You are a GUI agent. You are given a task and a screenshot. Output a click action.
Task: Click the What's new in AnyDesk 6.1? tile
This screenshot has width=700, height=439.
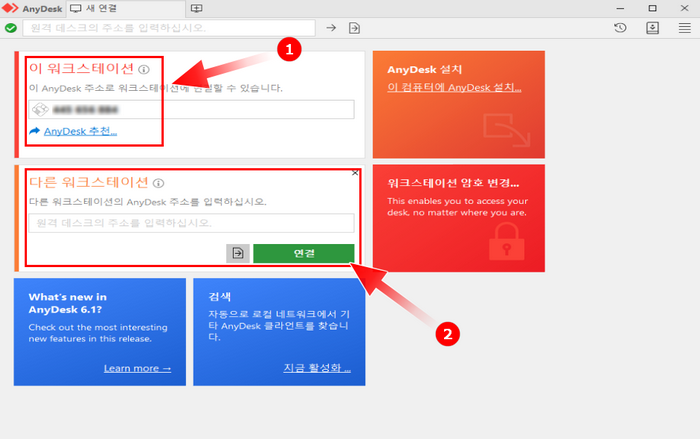tap(100, 332)
